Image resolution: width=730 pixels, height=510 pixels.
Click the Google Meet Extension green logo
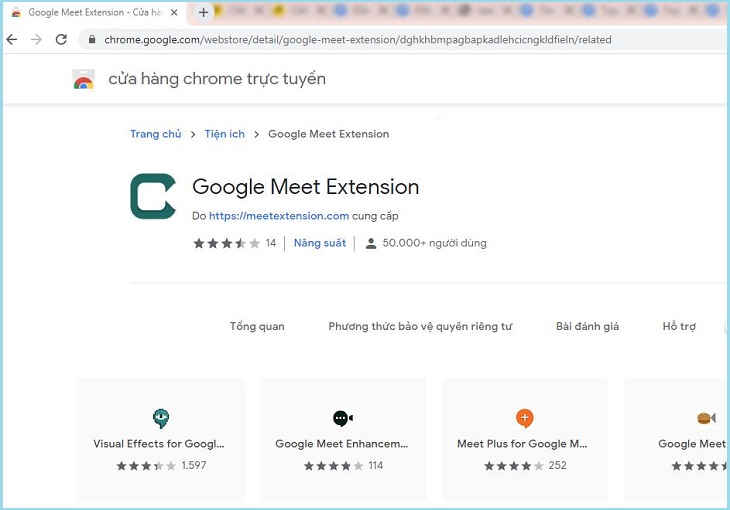coord(153,196)
